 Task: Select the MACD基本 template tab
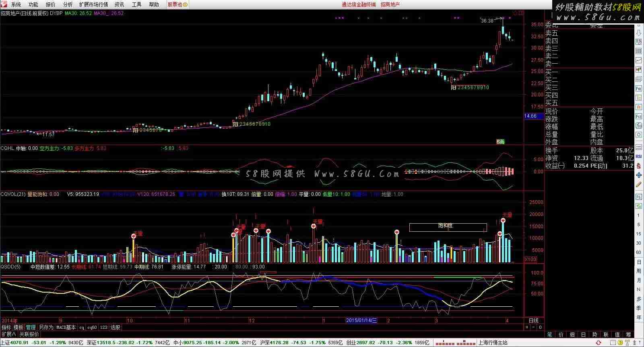[x=66, y=327]
